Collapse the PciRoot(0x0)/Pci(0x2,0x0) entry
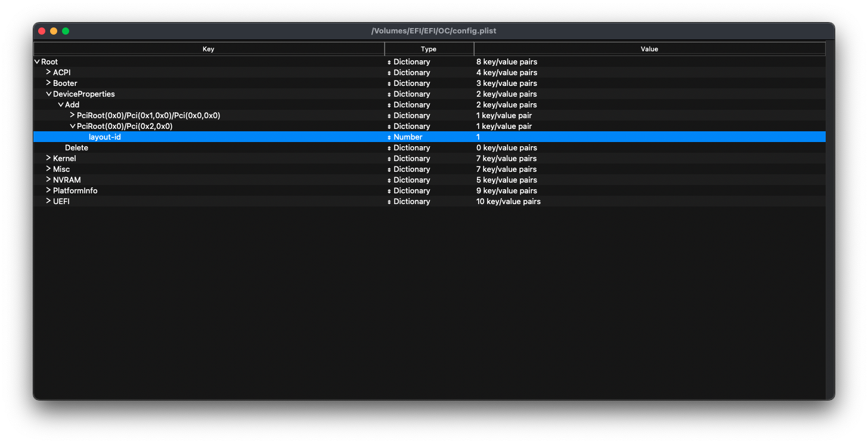The width and height of the screenshot is (868, 444). point(73,127)
